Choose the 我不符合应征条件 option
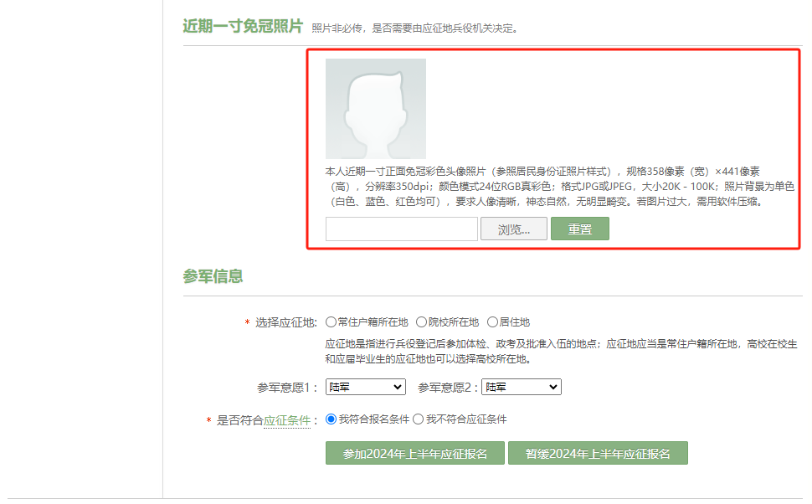Image resolution: width=812 pixels, height=504 pixels. (x=418, y=419)
